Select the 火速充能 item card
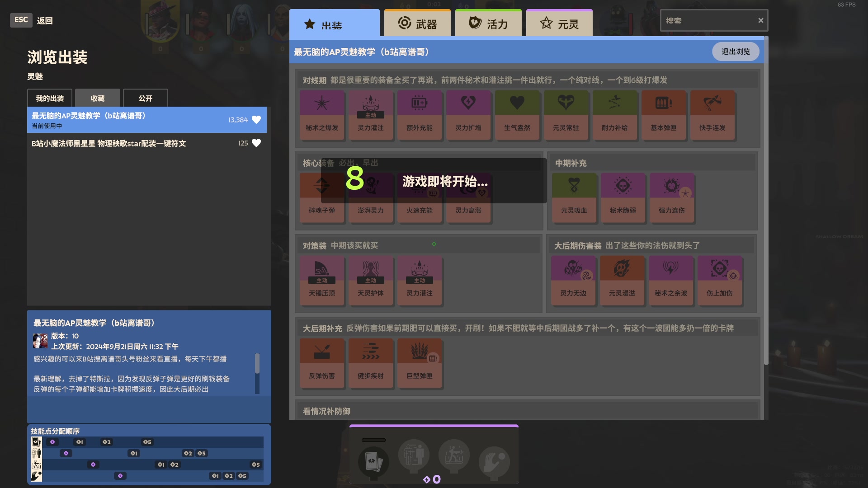 tap(420, 198)
